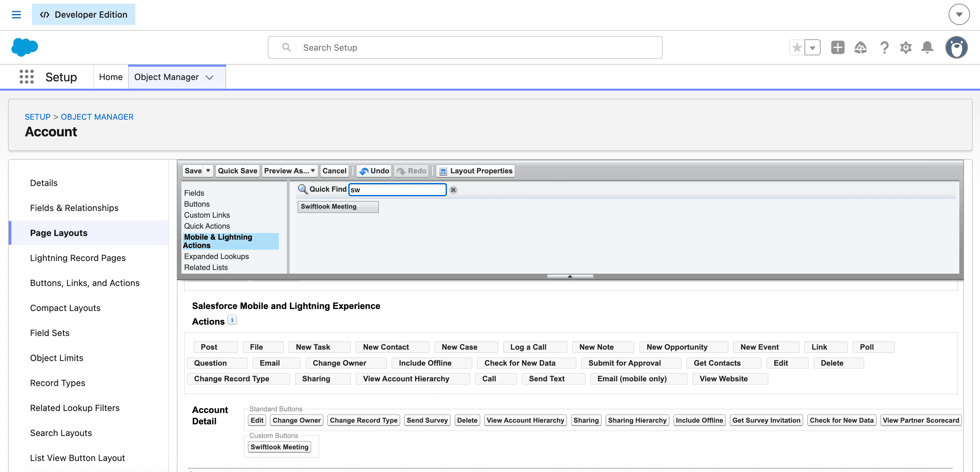Screen dimensions: 980x472
Task: Open the hamburger navigation menu
Action: point(16,14)
